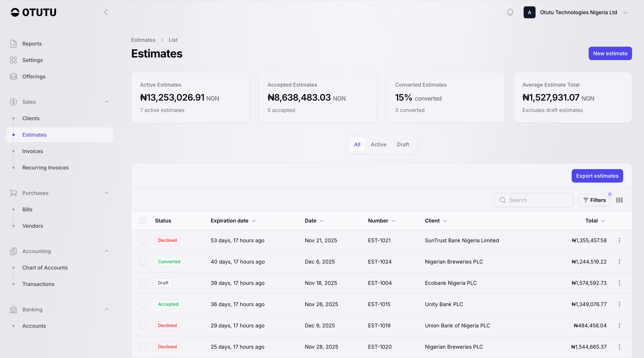644x358 pixels.
Task: Open the column toggle icon beside Filters
Action: click(619, 200)
